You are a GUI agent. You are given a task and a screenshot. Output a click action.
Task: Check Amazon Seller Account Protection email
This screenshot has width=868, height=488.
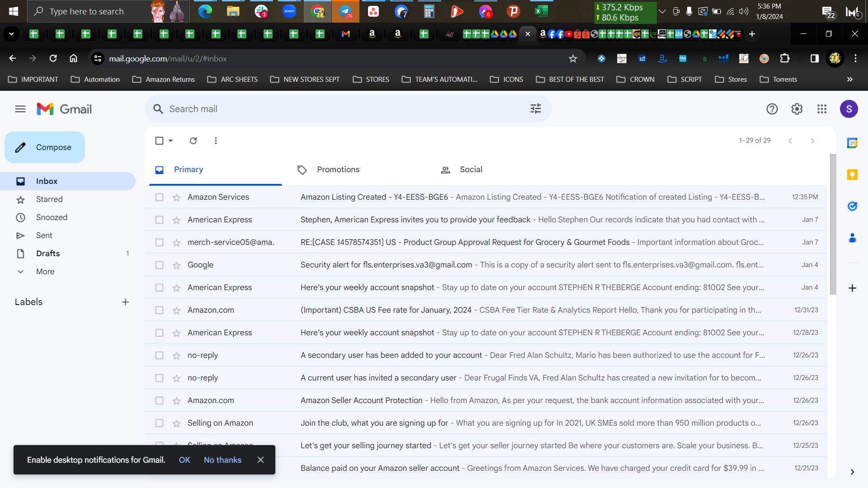pyautogui.click(x=159, y=400)
